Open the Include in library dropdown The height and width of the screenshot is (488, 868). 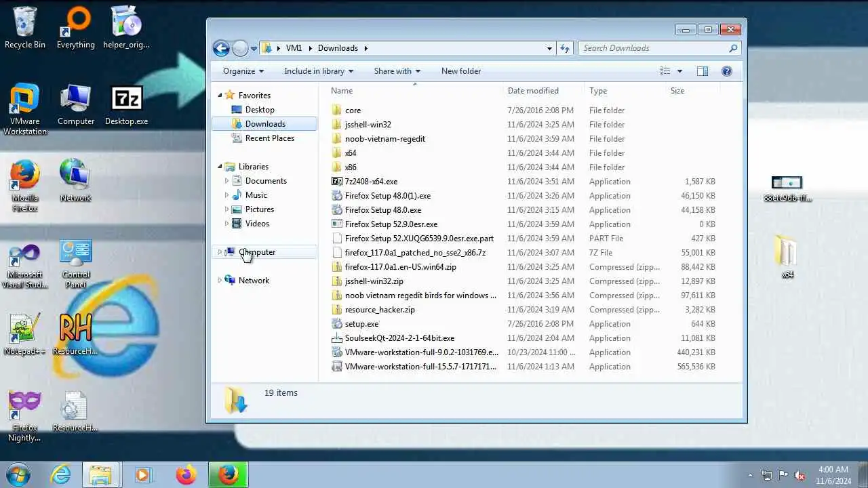(x=319, y=71)
